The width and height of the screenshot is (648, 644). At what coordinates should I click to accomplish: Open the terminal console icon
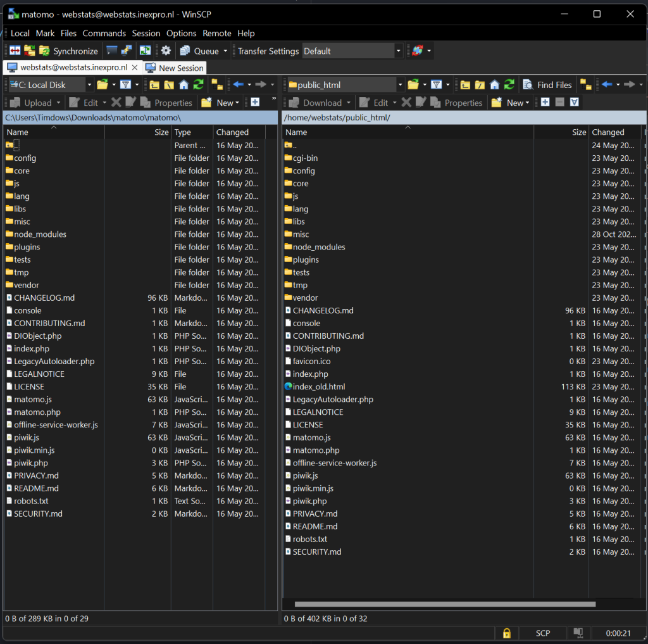click(x=111, y=51)
